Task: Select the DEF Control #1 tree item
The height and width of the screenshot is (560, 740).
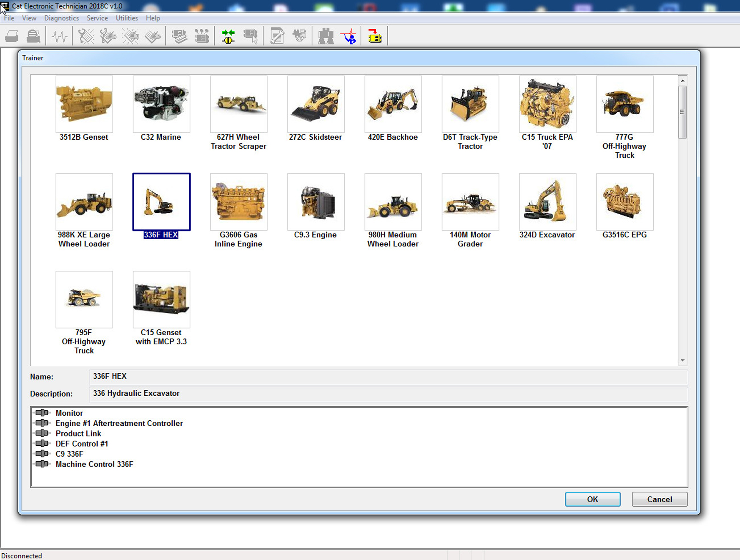Action: pyautogui.click(x=82, y=444)
